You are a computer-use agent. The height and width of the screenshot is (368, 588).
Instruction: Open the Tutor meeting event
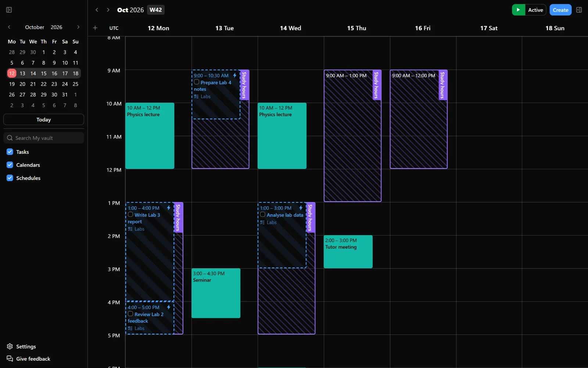pos(348,252)
